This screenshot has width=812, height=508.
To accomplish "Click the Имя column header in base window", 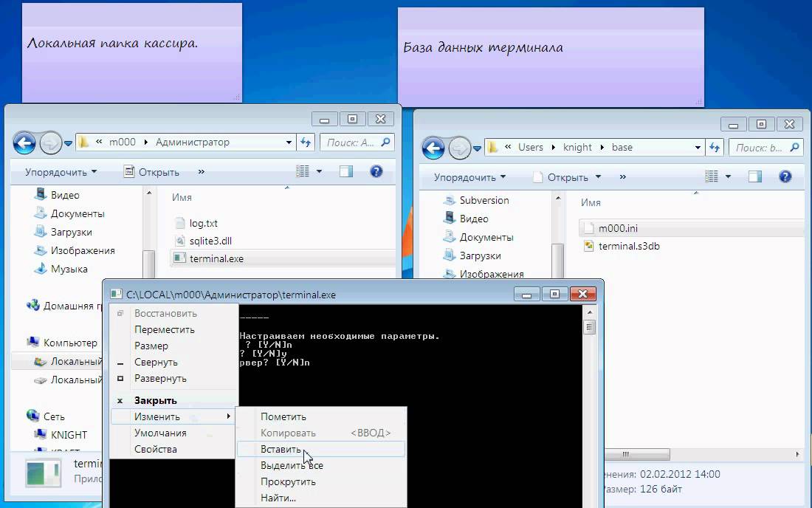I will [x=591, y=203].
